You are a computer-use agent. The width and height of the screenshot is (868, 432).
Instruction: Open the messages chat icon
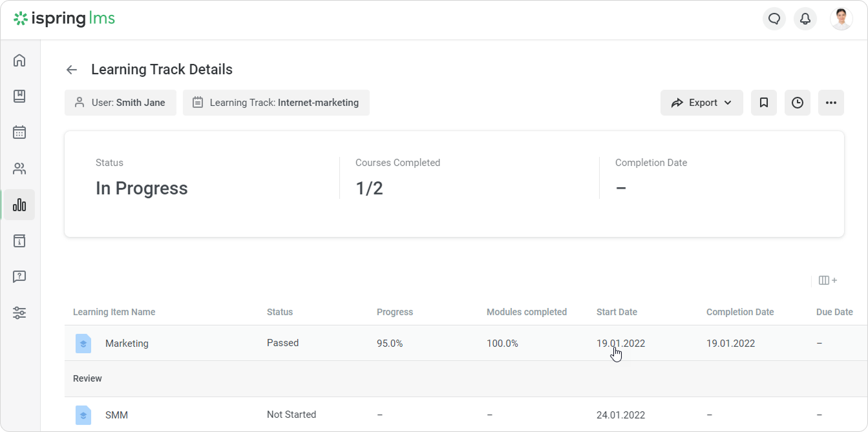(x=774, y=19)
